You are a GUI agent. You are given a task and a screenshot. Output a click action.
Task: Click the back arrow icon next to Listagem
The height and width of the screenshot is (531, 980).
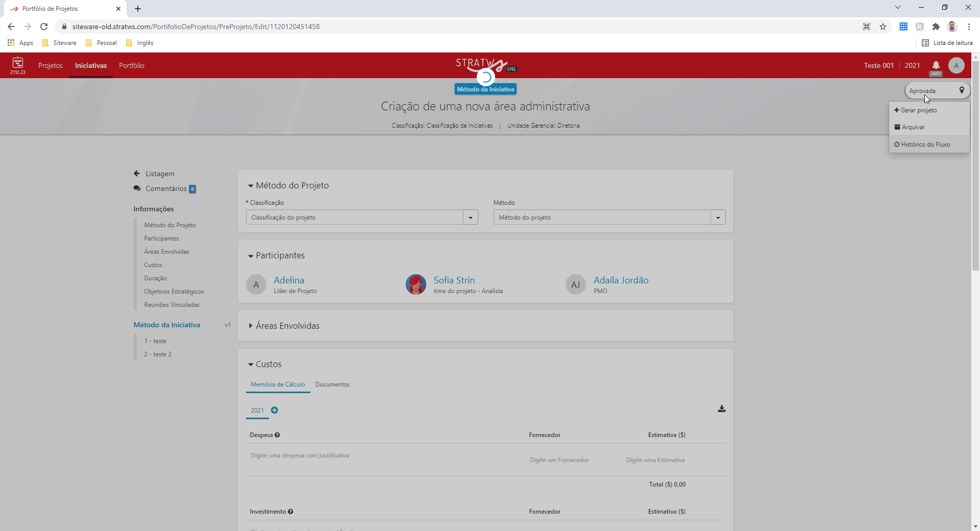tap(137, 174)
